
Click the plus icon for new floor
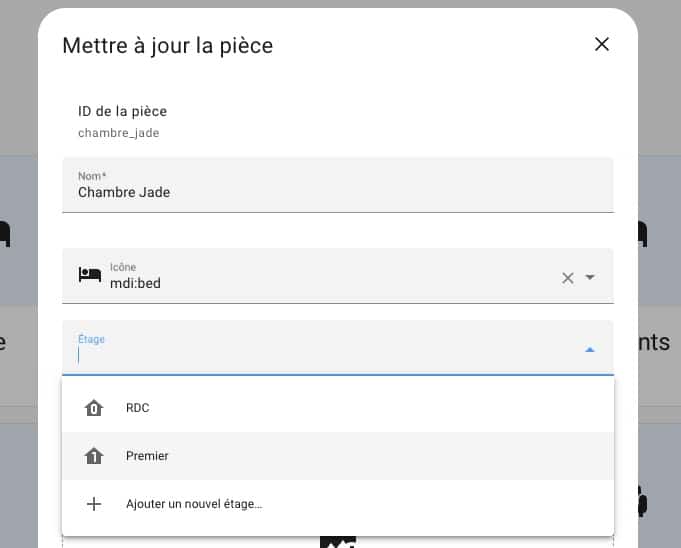coord(94,504)
